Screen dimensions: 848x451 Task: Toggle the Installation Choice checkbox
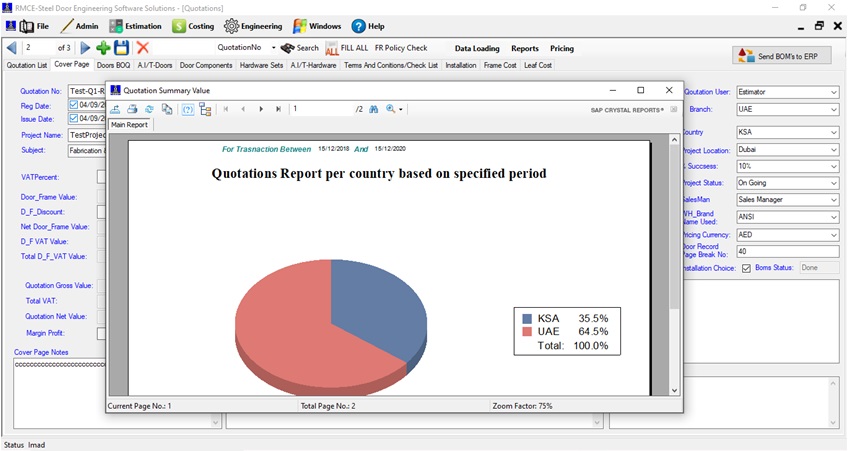746,268
